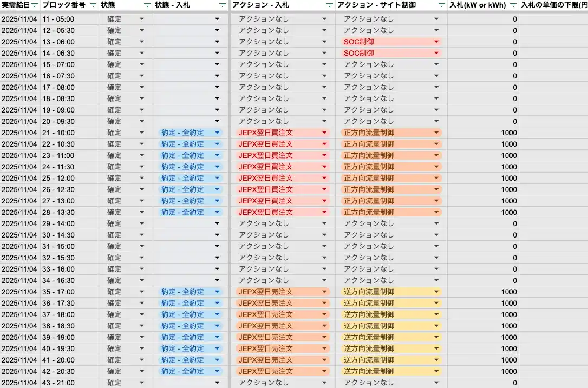Expand the JEPX翌日売注文 dropdown for block 42 - 20:30
The width and height of the screenshot is (588, 388).
point(324,371)
